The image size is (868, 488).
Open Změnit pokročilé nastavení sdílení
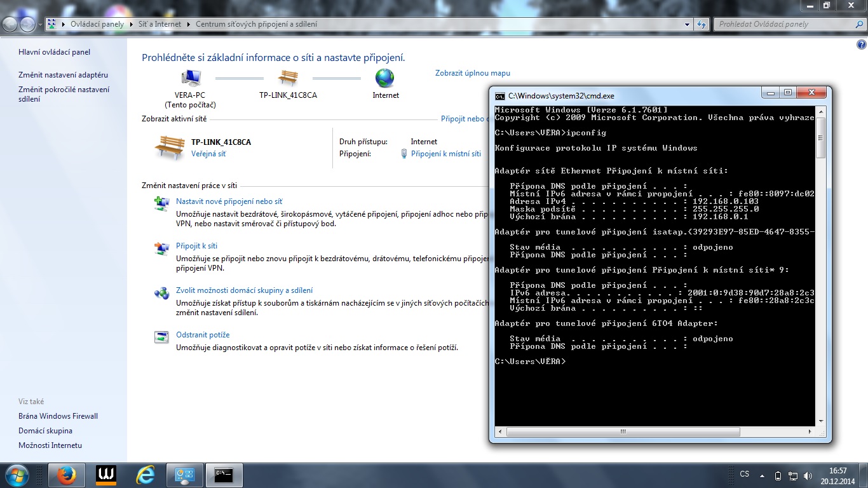(x=64, y=94)
